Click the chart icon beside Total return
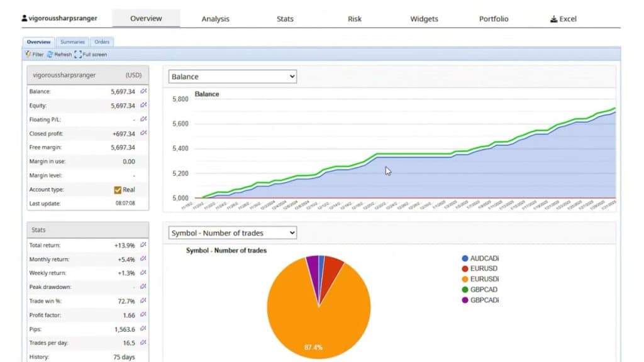Screen dimensions: 644x362 click(x=143, y=245)
